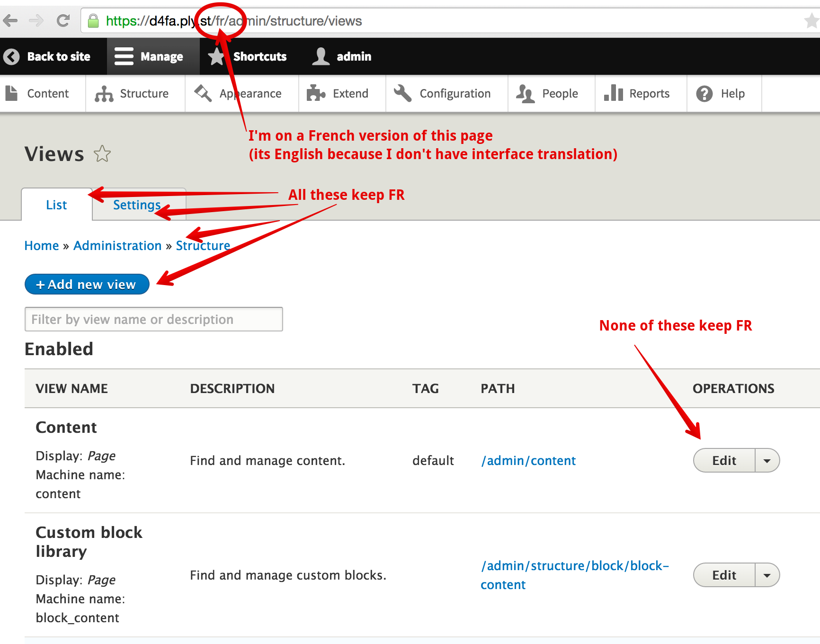Click the Shortcuts star icon in toolbar
Screen dimensions: 820x644
point(216,57)
